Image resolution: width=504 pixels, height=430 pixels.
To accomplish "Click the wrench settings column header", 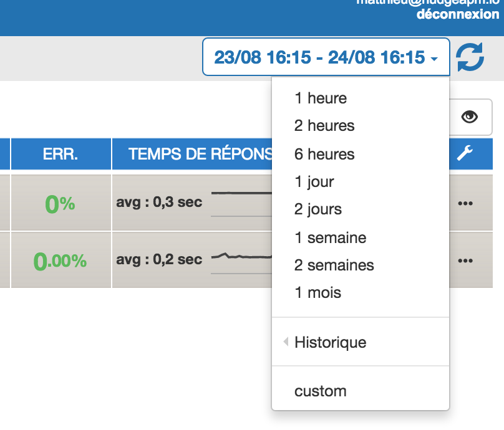I will pos(465,154).
